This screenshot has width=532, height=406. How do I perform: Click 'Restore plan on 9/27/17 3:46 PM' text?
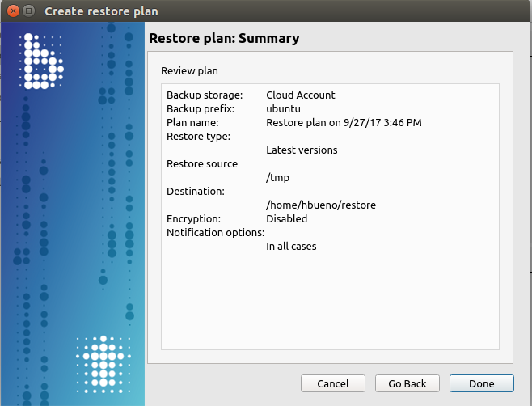344,123
